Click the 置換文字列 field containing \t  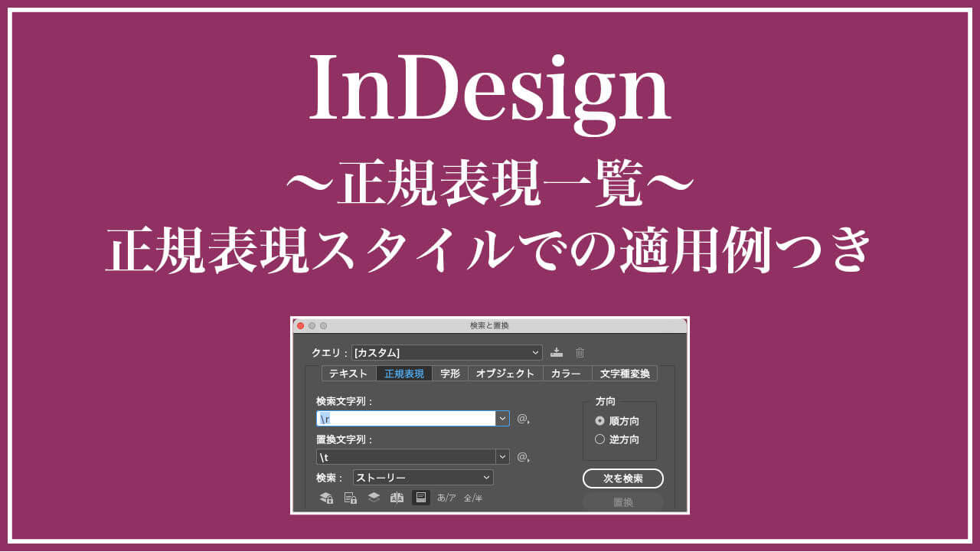point(407,457)
